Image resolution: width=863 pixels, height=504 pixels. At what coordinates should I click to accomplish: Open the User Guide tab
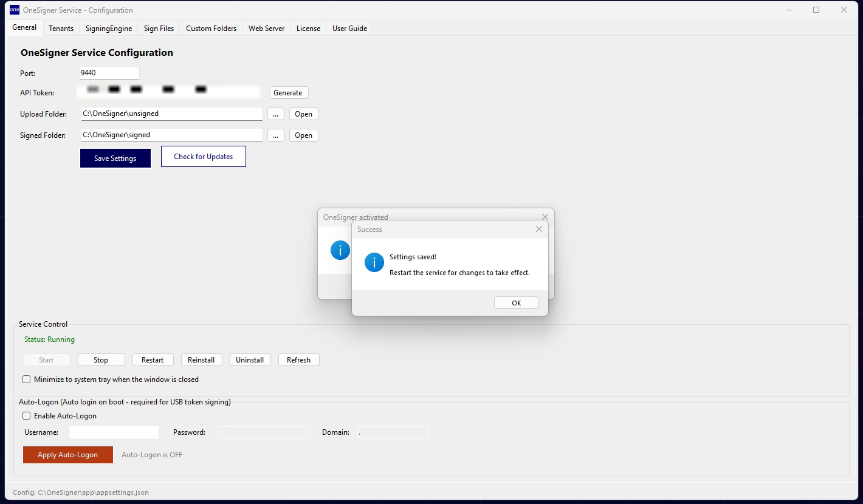(349, 29)
